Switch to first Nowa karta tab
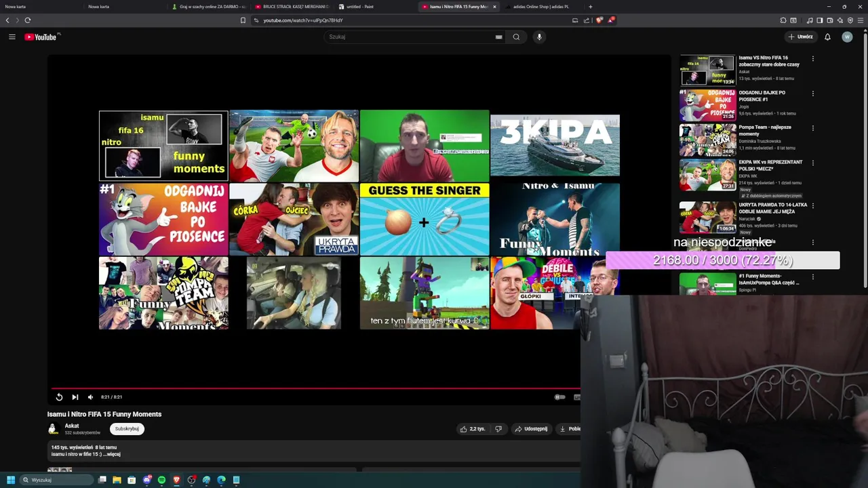This screenshot has height=488, width=868. click(x=41, y=7)
